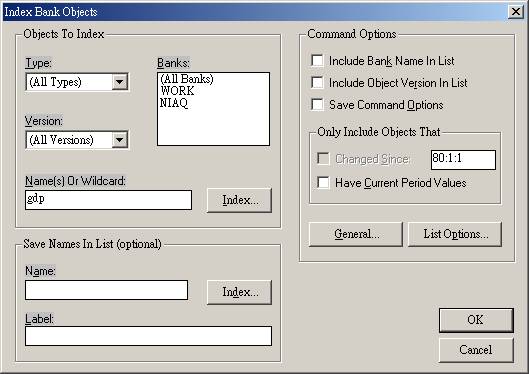Dismiss dialog with Cancel button
The height and width of the screenshot is (374, 529).
(476, 350)
